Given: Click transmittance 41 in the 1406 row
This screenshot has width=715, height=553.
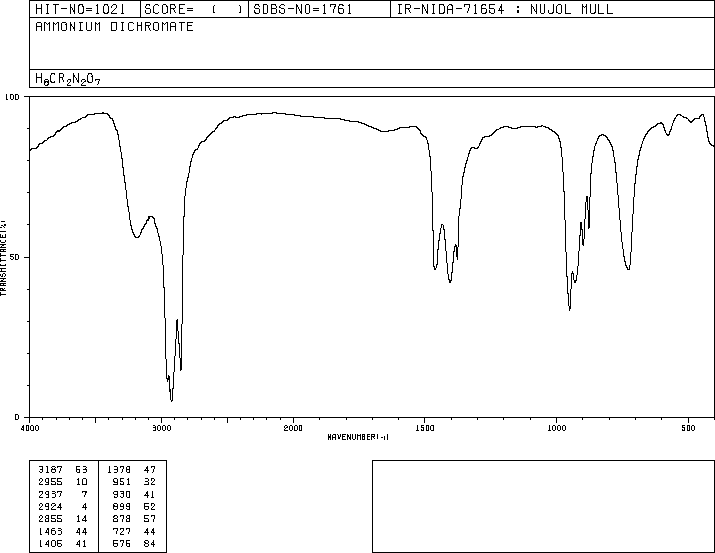Looking at the screenshot, I should (x=81, y=544).
